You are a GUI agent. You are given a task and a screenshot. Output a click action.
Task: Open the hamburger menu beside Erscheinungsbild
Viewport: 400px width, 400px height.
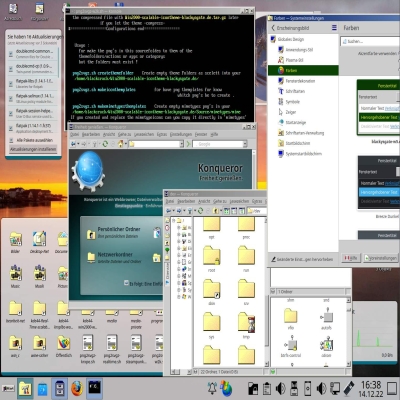[x=334, y=28]
